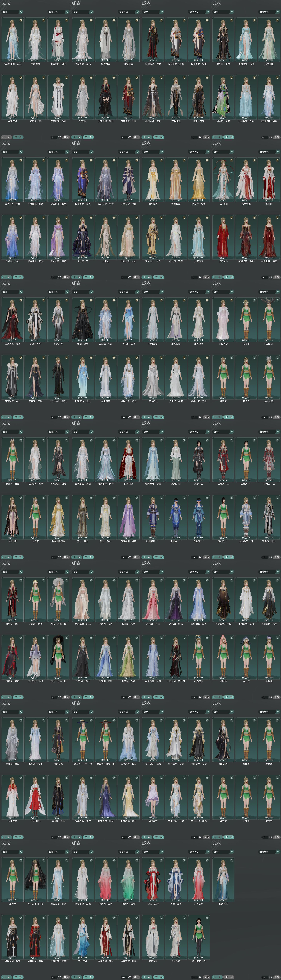This screenshot has height=980, width=281.
Task: Click corner icon on 凌霄踏云 outfit card
Action: tap(137, 20)
